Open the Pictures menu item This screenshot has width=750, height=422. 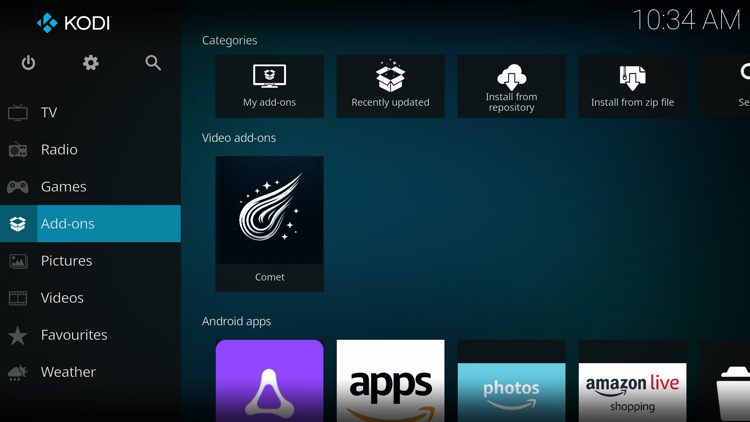[x=90, y=261]
